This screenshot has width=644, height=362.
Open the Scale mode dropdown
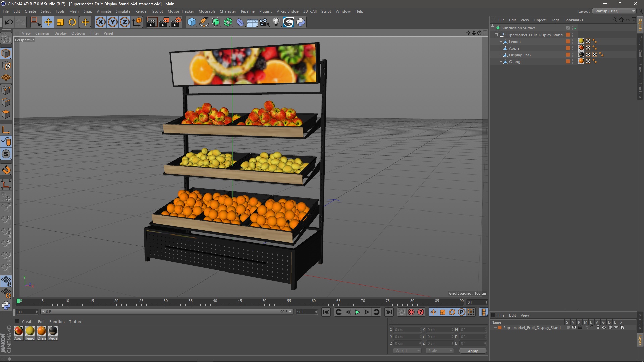pos(440,351)
